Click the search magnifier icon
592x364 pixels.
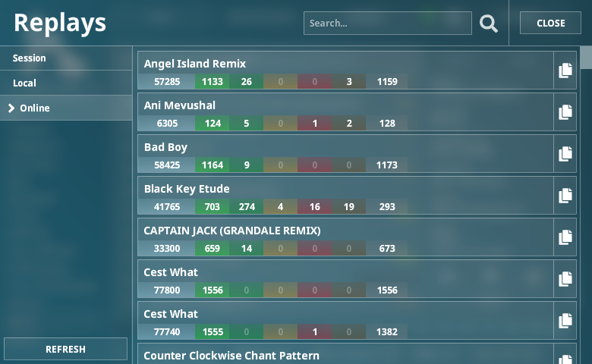point(489,24)
